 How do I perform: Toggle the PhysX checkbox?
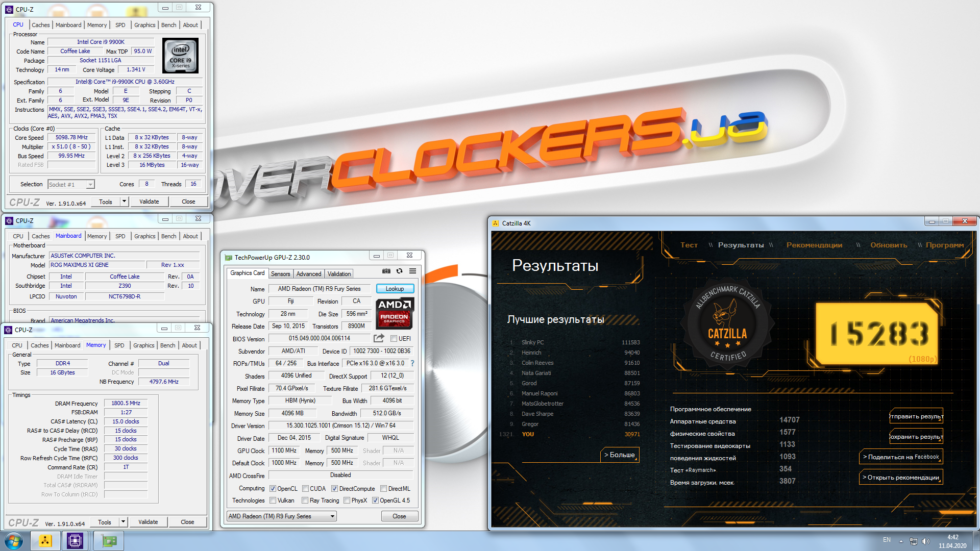(x=347, y=500)
